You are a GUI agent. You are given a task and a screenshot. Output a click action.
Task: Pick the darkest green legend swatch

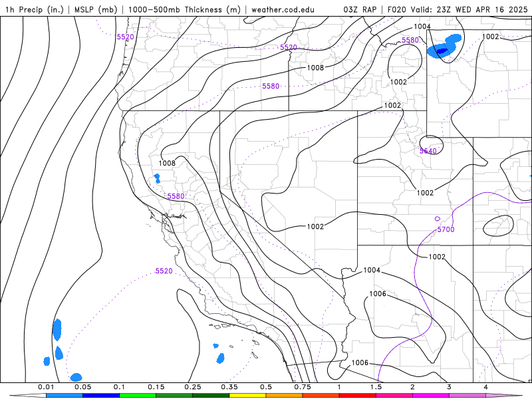211,396
